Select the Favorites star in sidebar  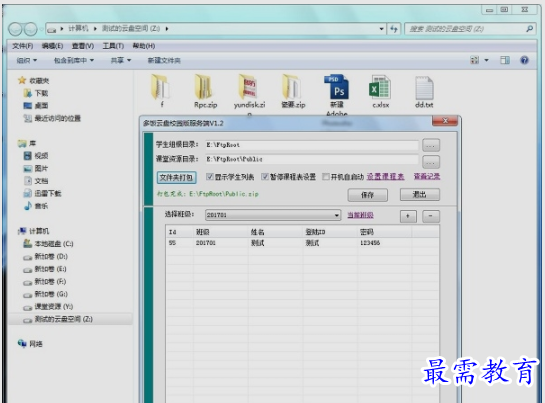coord(22,81)
